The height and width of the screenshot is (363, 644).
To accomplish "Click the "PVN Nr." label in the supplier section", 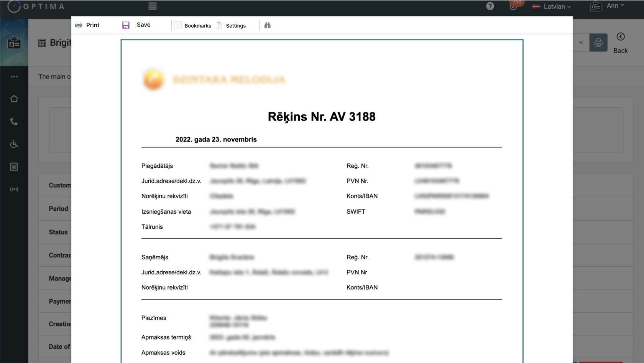I will (357, 181).
